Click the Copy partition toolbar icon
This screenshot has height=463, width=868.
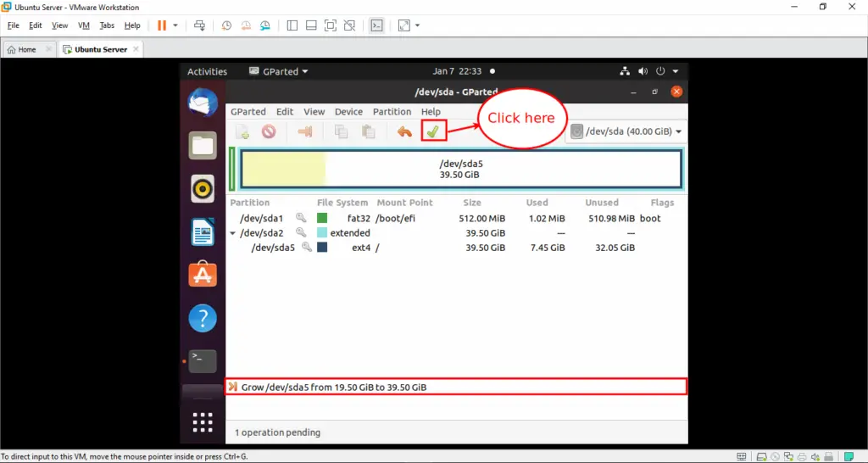[x=341, y=131]
